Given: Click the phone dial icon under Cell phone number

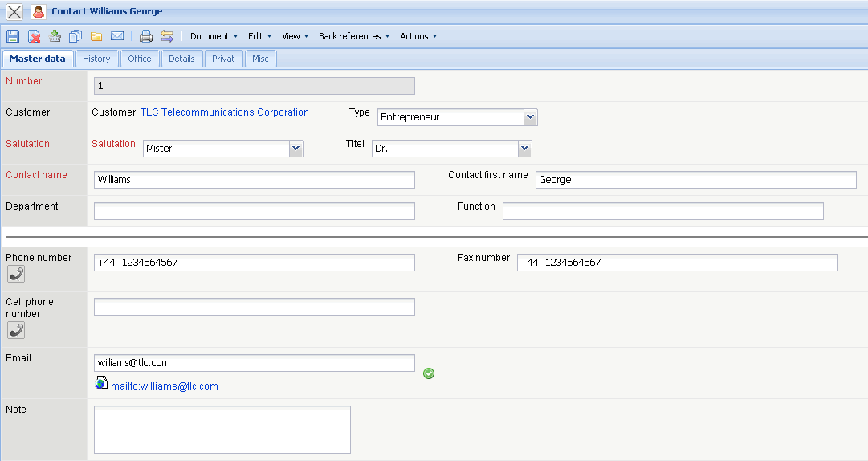Looking at the screenshot, I should (15, 330).
